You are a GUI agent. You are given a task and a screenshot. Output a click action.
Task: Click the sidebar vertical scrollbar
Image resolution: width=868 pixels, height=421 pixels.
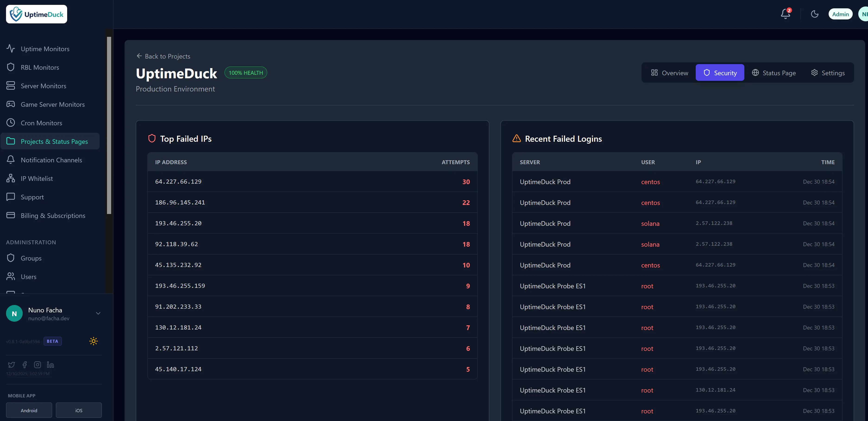pyautogui.click(x=109, y=125)
